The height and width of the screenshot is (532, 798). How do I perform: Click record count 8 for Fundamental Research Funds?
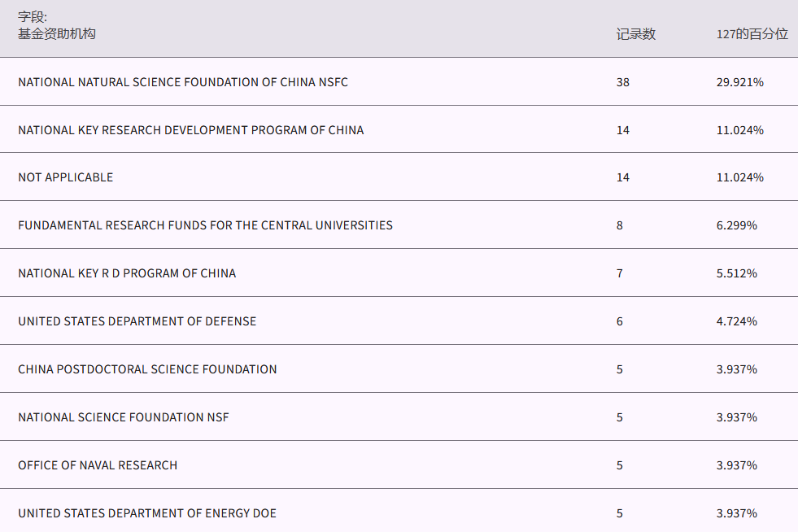pyautogui.click(x=620, y=225)
